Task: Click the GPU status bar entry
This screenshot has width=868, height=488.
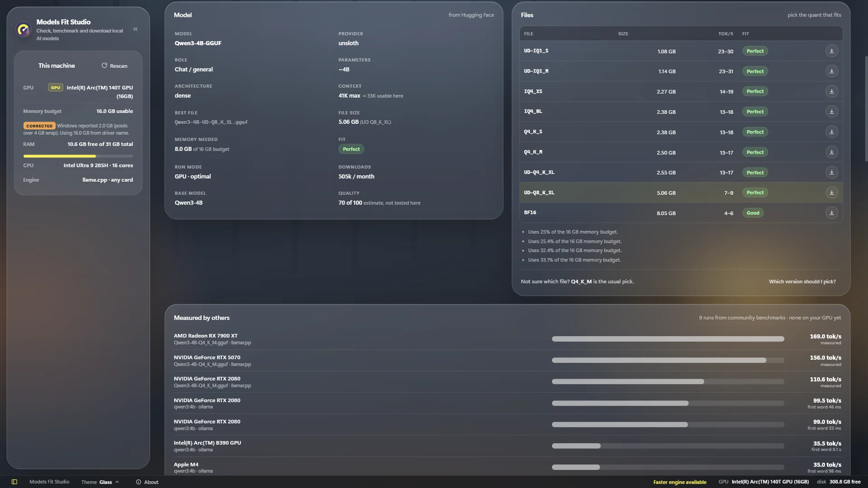Action: [764, 482]
